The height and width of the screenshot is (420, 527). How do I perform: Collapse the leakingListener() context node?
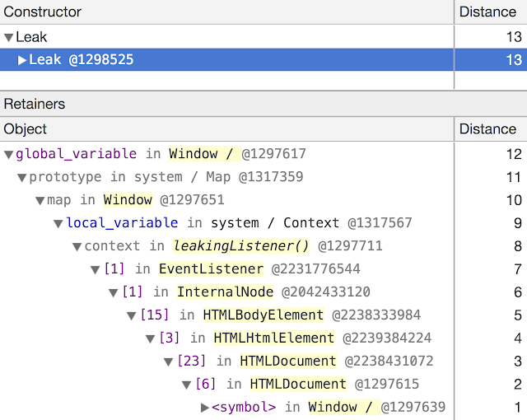click(77, 245)
